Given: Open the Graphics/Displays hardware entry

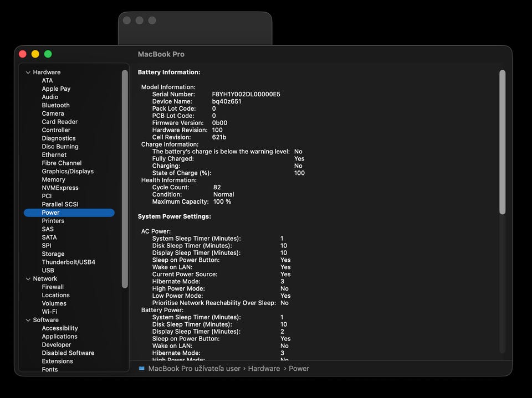Looking at the screenshot, I should (68, 171).
